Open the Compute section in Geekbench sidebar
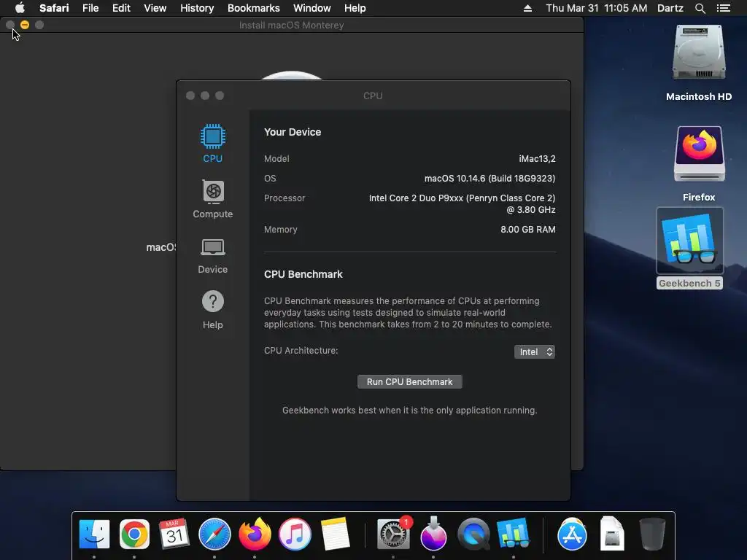 click(212, 199)
